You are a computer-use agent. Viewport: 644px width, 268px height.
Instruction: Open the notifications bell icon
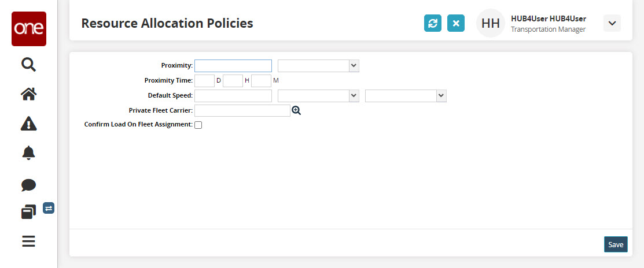[x=28, y=153]
